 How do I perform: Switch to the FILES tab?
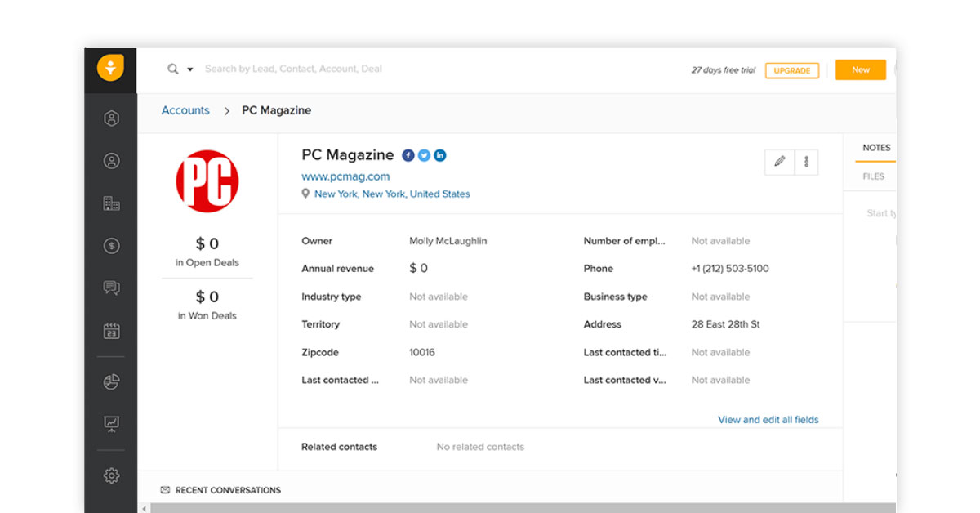[x=873, y=176]
